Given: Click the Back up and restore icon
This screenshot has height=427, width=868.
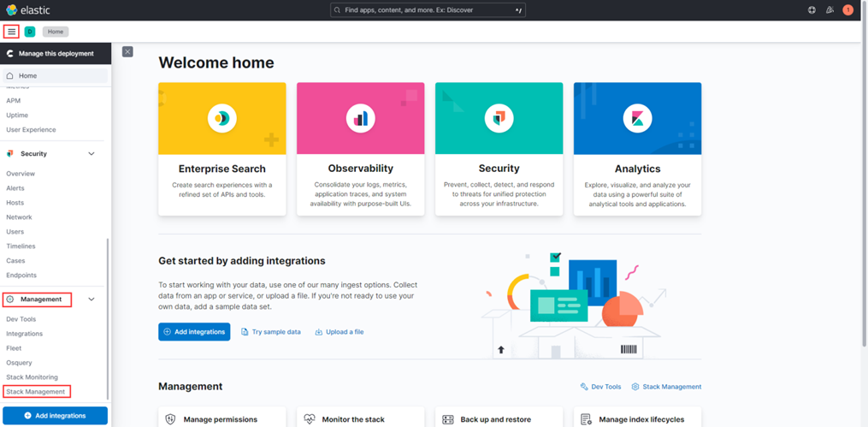Looking at the screenshot, I should [x=448, y=419].
